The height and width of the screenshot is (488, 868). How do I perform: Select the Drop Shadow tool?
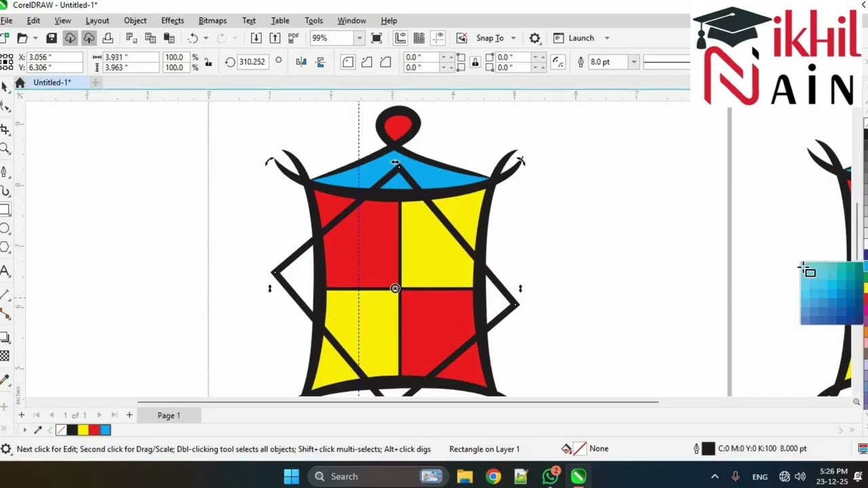[5, 337]
